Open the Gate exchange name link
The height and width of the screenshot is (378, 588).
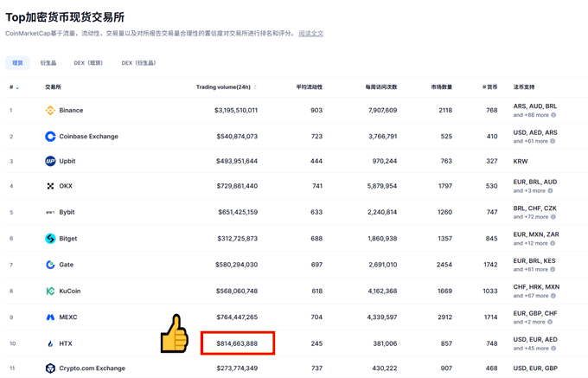coord(66,265)
